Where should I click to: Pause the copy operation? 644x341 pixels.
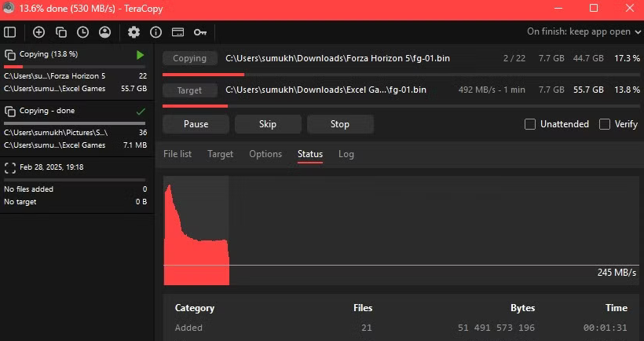click(196, 124)
